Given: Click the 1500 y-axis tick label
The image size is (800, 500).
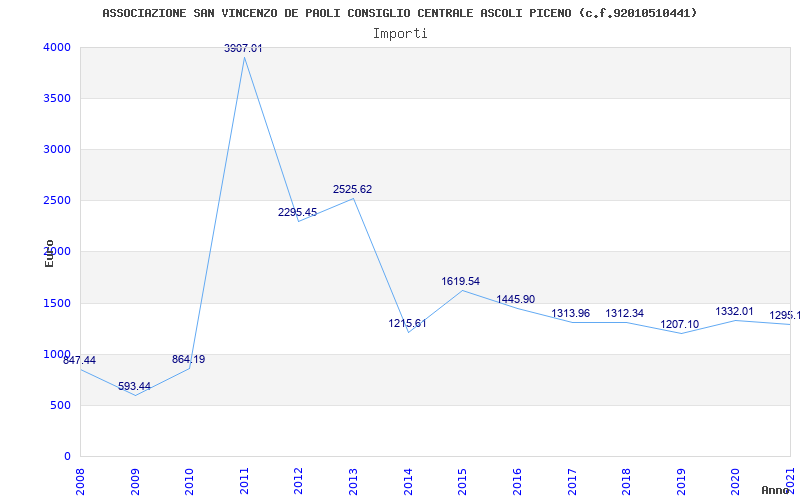Looking at the screenshot, I should click(x=55, y=304).
